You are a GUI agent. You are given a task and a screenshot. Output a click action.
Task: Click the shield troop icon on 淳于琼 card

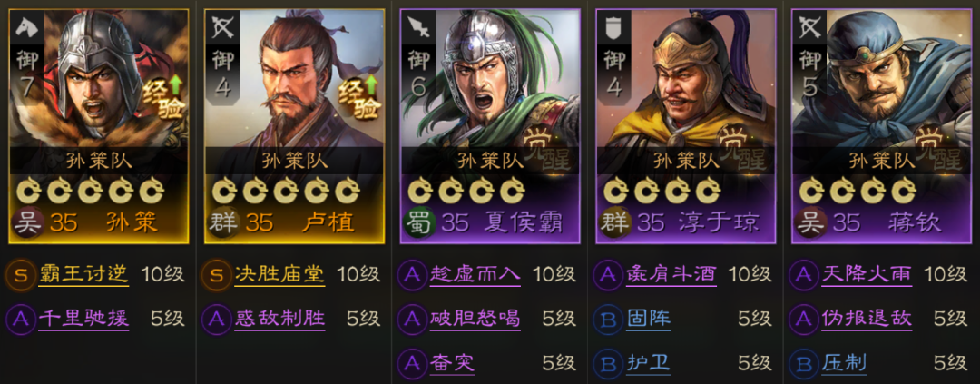pyautogui.click(x=613, y=27)
